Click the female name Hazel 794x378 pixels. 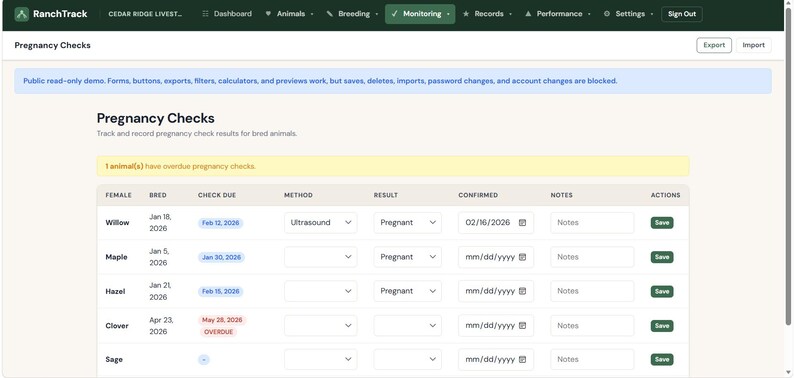115,291
